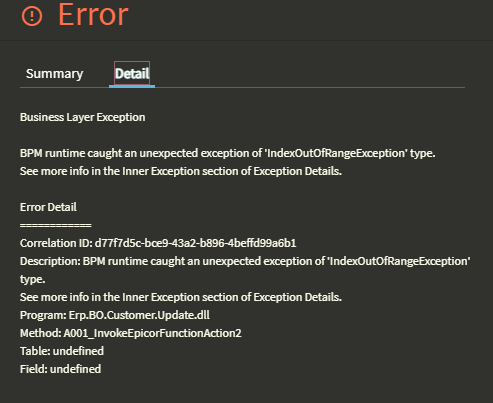
Task: Click the 'Correlation ID:' label
Action: [56, 243]
